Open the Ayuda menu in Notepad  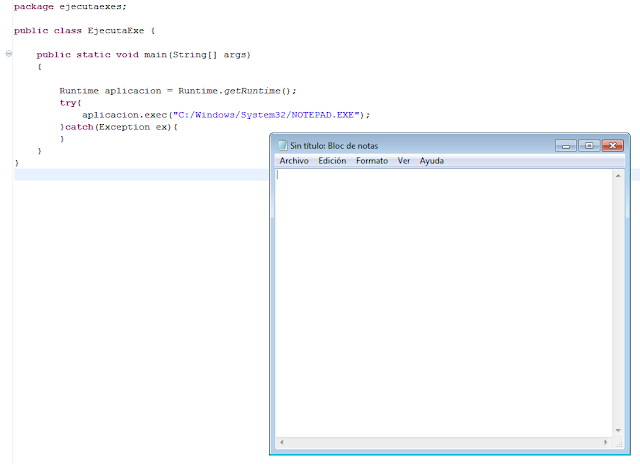tap(431, 161)
